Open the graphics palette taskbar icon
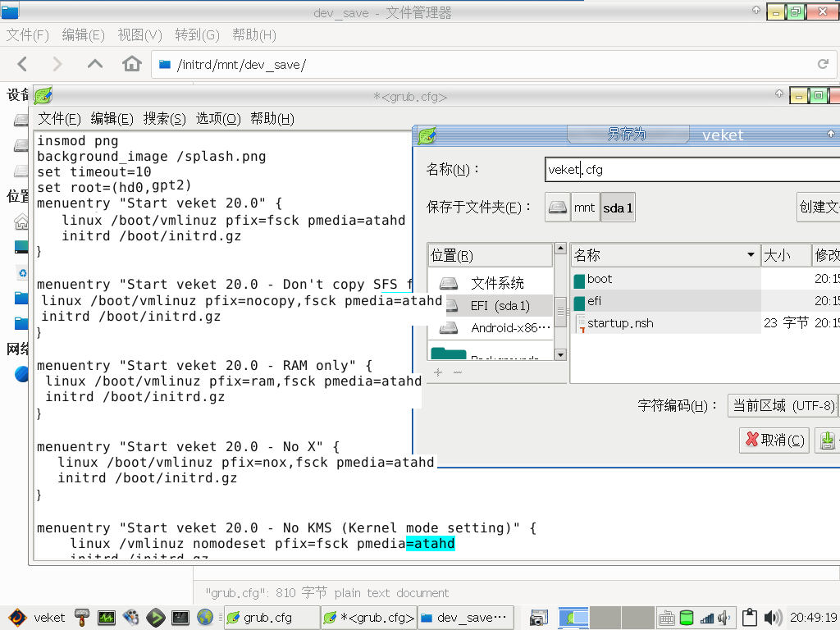 click(130, 618)
